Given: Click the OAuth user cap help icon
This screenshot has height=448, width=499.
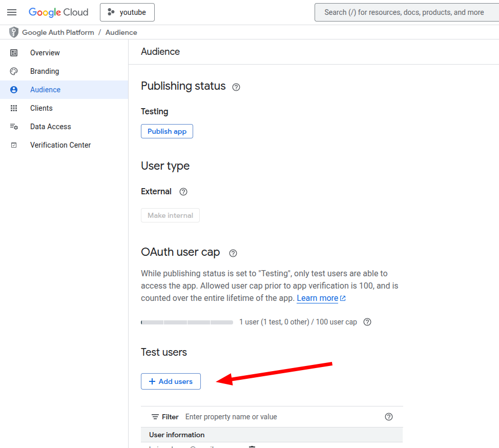Looking at the screenshot, I should tap(233, 253).
